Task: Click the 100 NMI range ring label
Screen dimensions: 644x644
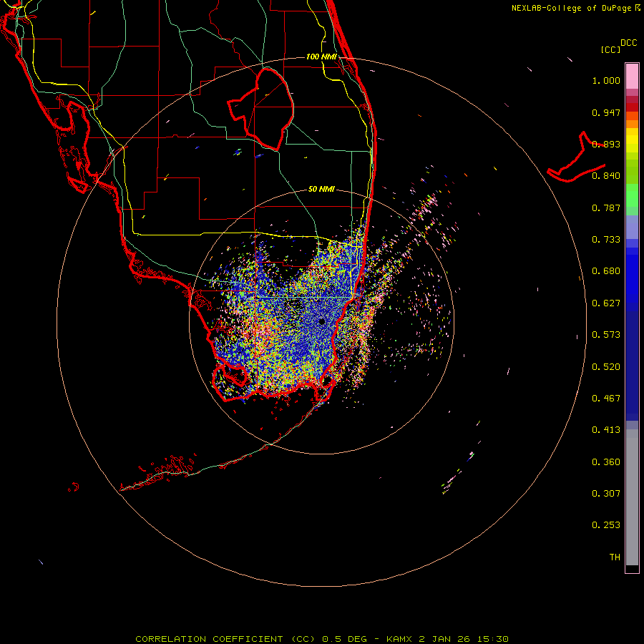Action: tap(321, 57)
